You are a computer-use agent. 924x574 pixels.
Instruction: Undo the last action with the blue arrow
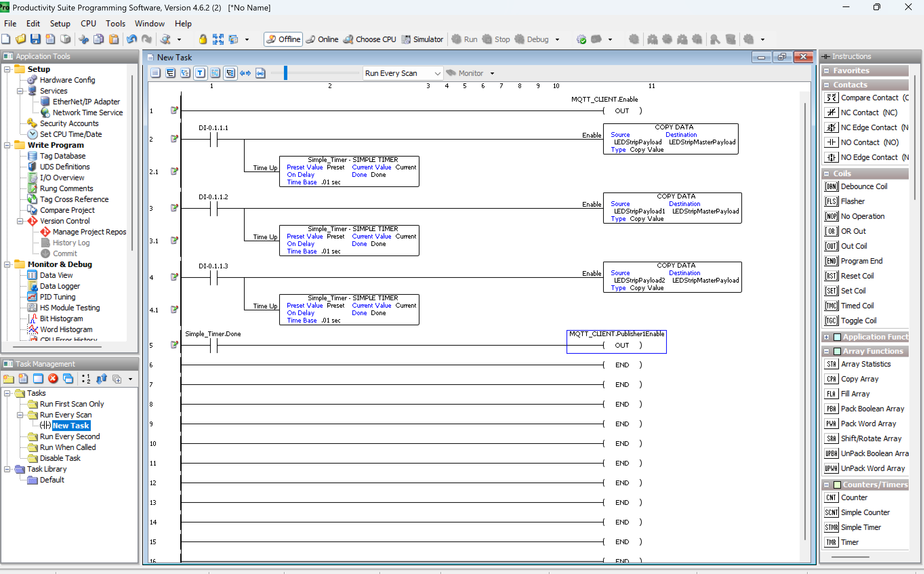click(132, 39)
